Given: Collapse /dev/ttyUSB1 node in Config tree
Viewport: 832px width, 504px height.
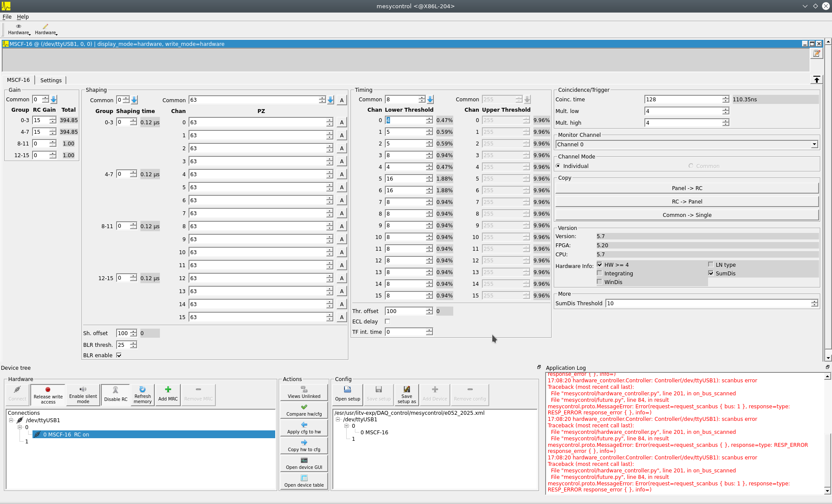Looking at the screenshot, I should pyautogui.click(x=338, y=419).
